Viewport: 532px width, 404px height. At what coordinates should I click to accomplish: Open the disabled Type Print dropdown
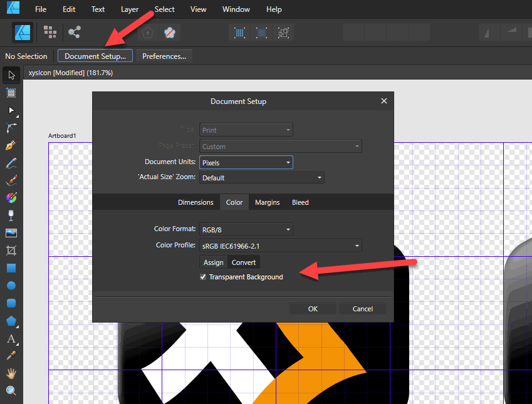pyautogui.click(x=246, y=130)
